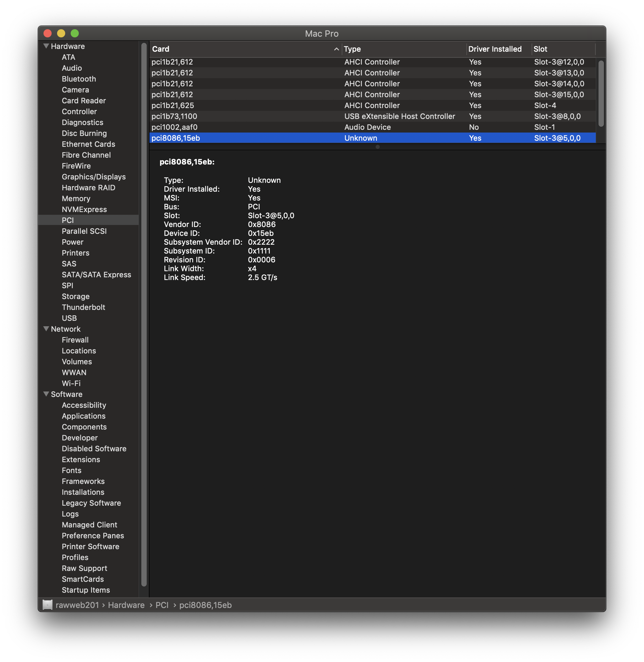Open Power information
This screenshot has width=644, height=662.
click(73, 242)
